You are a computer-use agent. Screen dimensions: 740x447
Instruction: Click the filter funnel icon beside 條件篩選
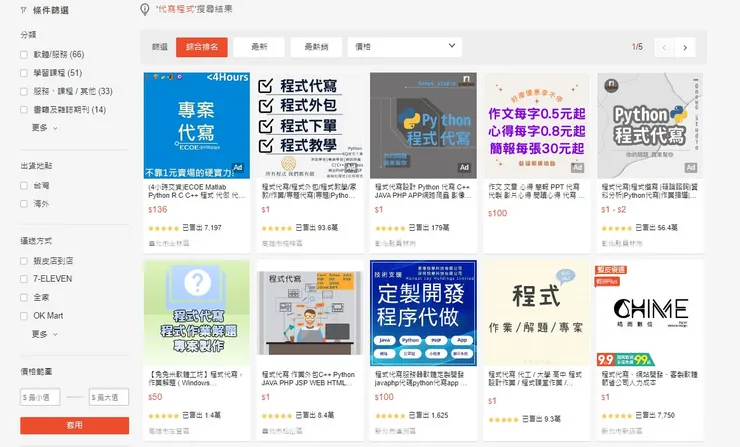(23, 9)
